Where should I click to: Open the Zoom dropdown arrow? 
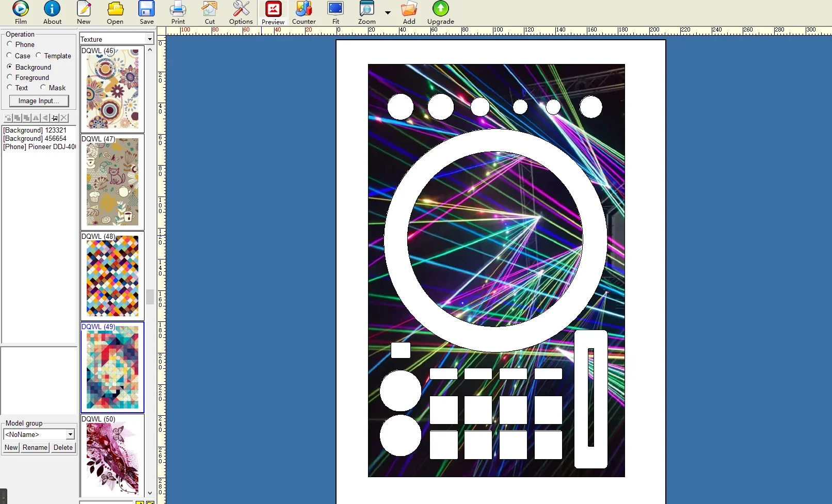(388, 12)
